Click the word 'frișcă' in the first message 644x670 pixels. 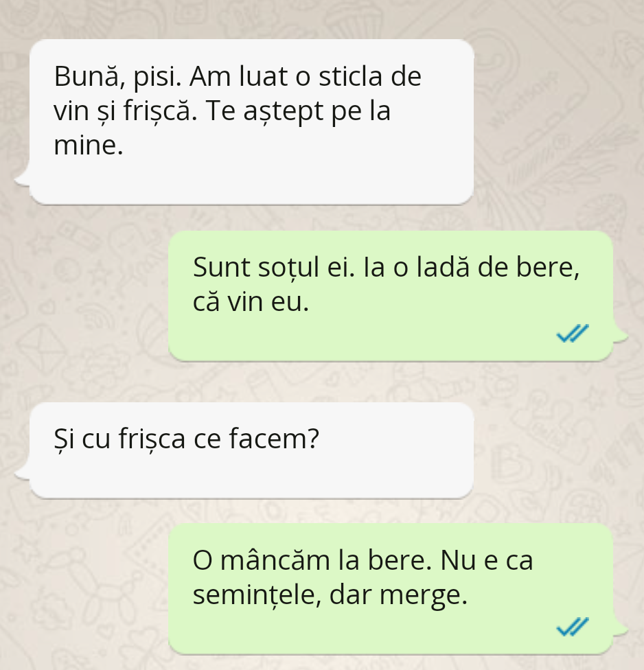161,111
